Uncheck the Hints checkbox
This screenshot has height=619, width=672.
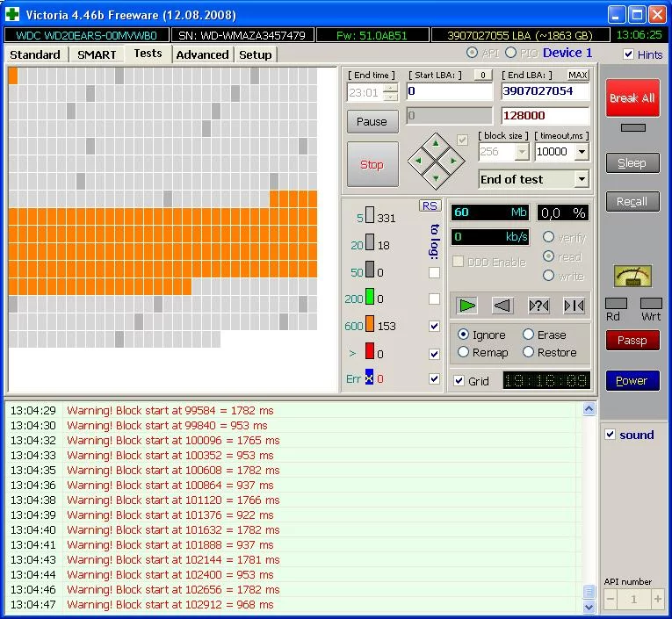click(628, 54)
